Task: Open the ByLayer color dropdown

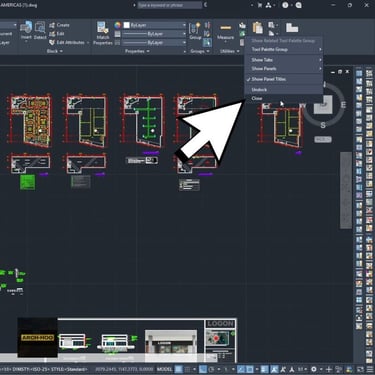Action: pyautogui.click(x=154, y=25)
